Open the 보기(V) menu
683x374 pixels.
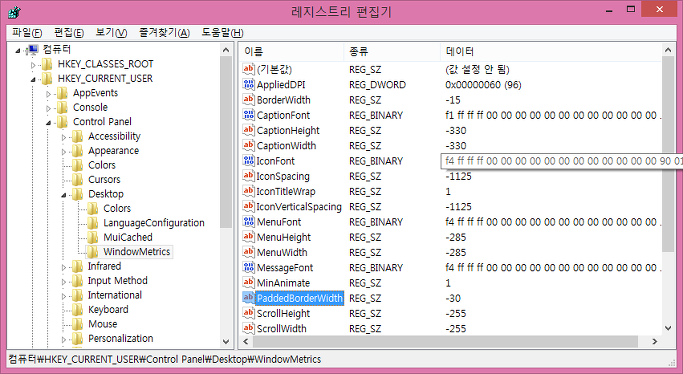coord(111,32)
